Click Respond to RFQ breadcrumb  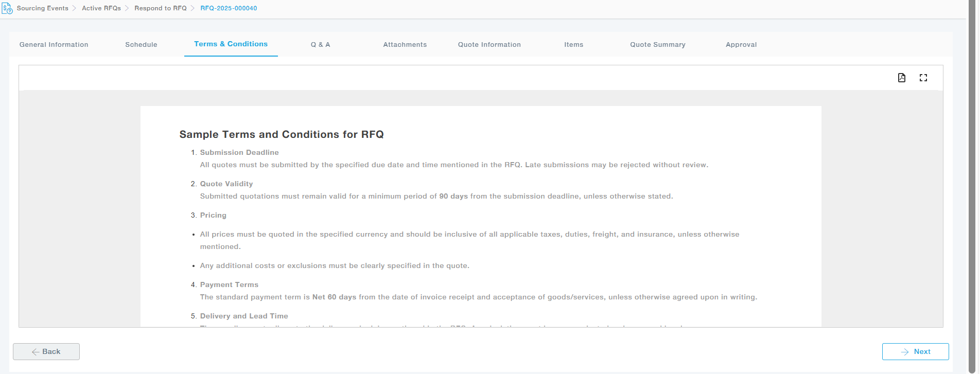pyautogui.click(x=160, y=8)
